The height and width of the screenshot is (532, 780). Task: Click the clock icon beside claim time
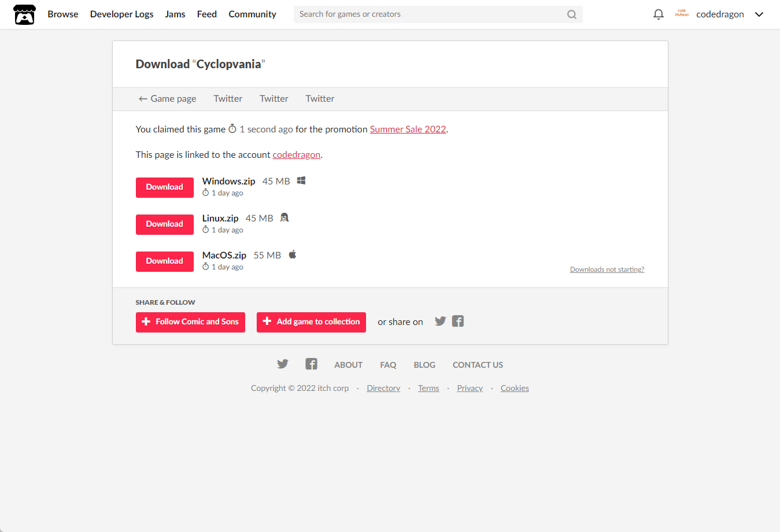pyautogui.click(x=232, y=128)
